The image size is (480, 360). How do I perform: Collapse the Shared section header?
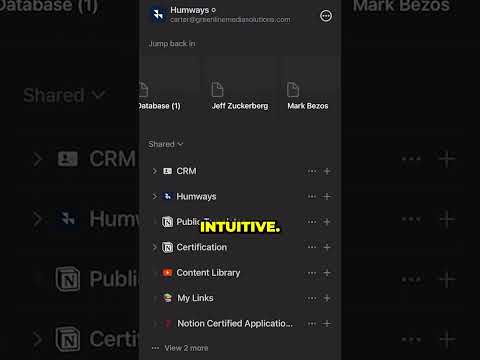[166, 144]
